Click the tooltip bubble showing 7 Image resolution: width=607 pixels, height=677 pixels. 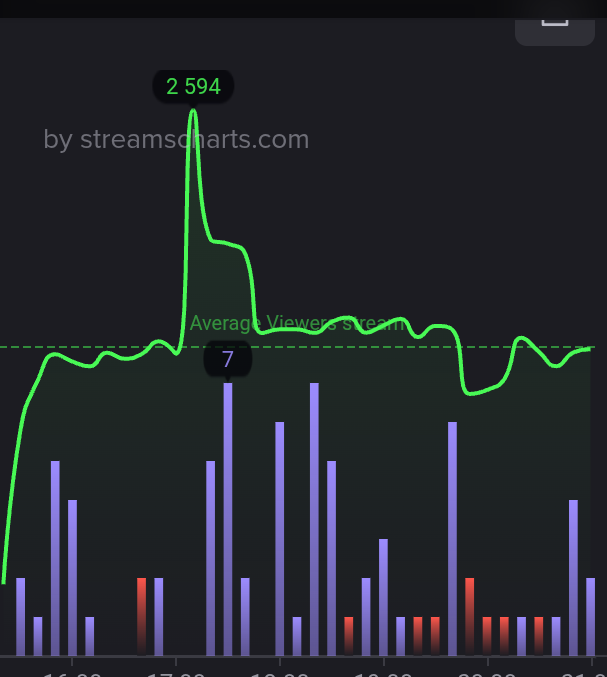(x=228, y=358)
